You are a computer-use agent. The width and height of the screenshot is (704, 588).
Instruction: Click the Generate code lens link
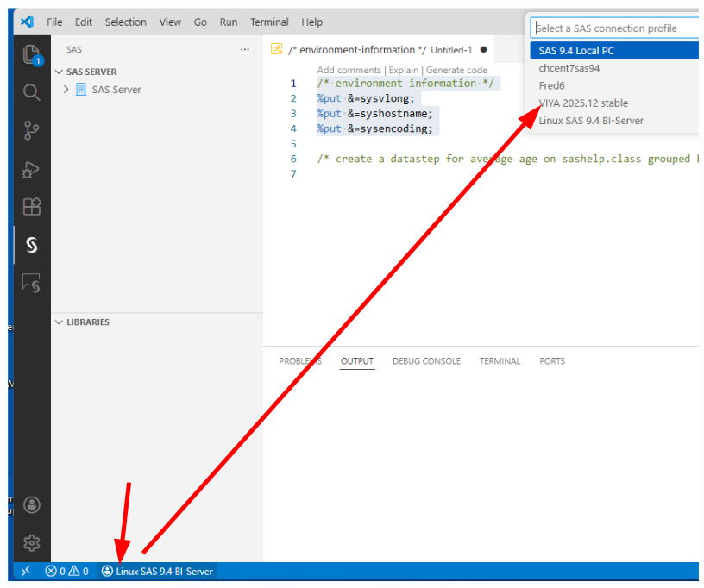point(456,70)
